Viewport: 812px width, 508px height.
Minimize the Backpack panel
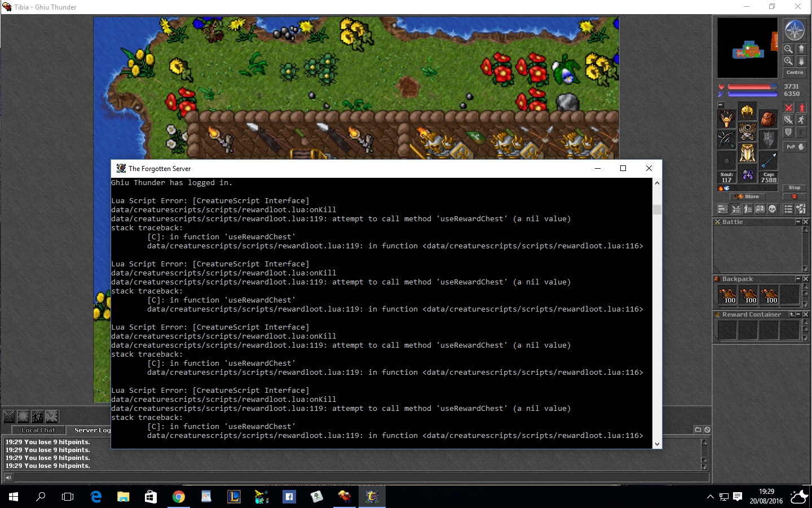point(798,279)
